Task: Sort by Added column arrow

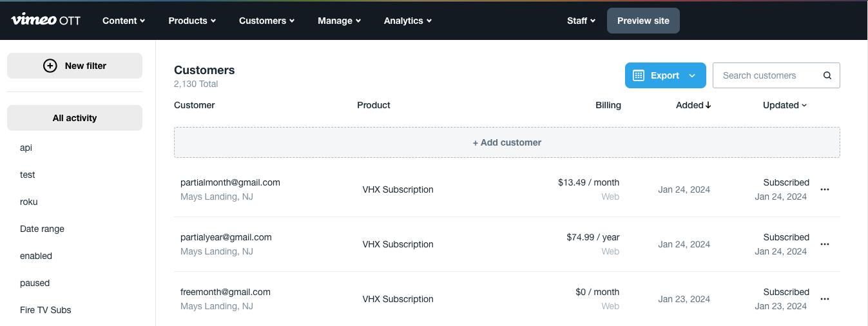Action: (708, 105)
